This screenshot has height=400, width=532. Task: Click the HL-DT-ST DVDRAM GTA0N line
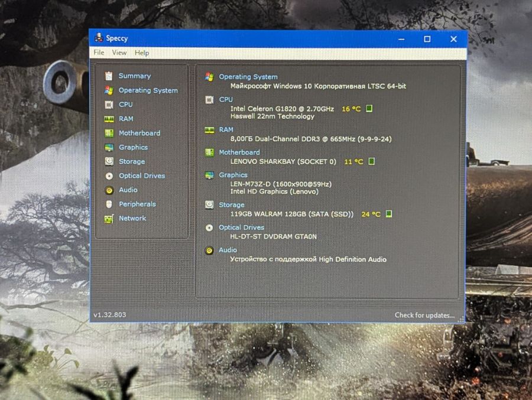(274, 237)
